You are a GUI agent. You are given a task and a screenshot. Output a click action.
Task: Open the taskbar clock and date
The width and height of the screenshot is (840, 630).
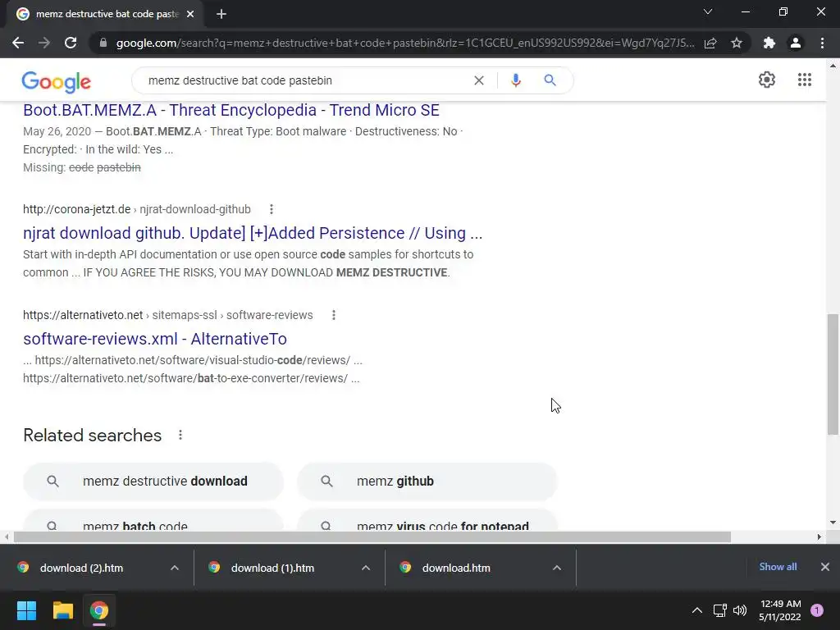780,610
